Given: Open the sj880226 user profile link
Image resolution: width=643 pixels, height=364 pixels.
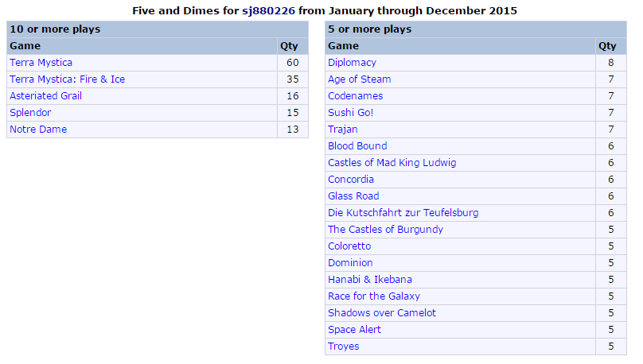Looking at the screenshot, I should point(268,10).
